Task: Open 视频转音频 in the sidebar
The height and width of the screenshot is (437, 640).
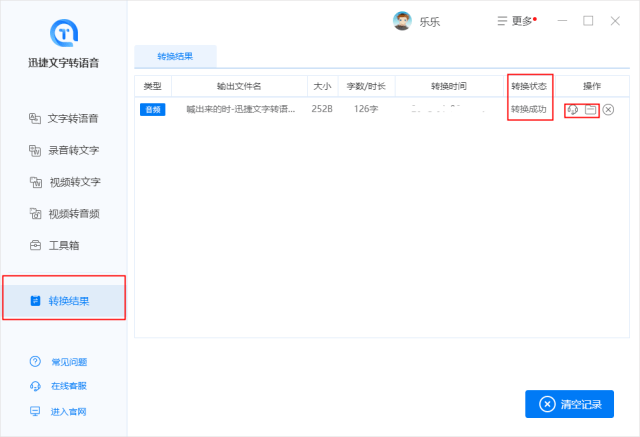Action: (64, 214)
